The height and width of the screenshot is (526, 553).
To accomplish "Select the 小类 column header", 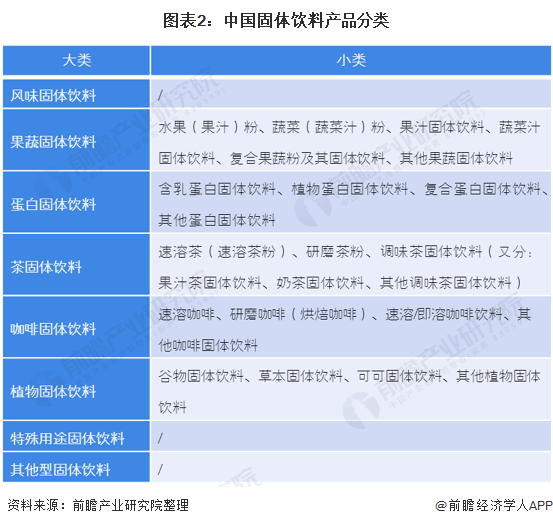I will click(351, 60).
